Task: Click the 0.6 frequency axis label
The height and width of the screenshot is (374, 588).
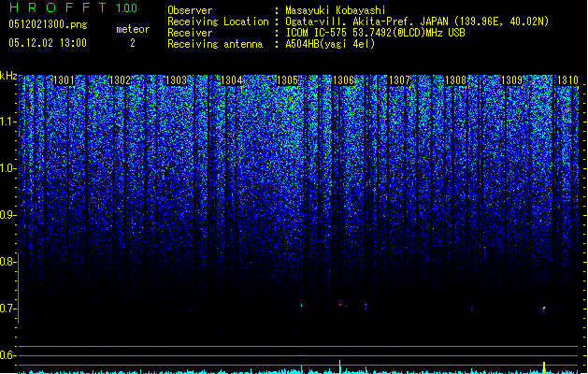Action: (x=8, y=355)
